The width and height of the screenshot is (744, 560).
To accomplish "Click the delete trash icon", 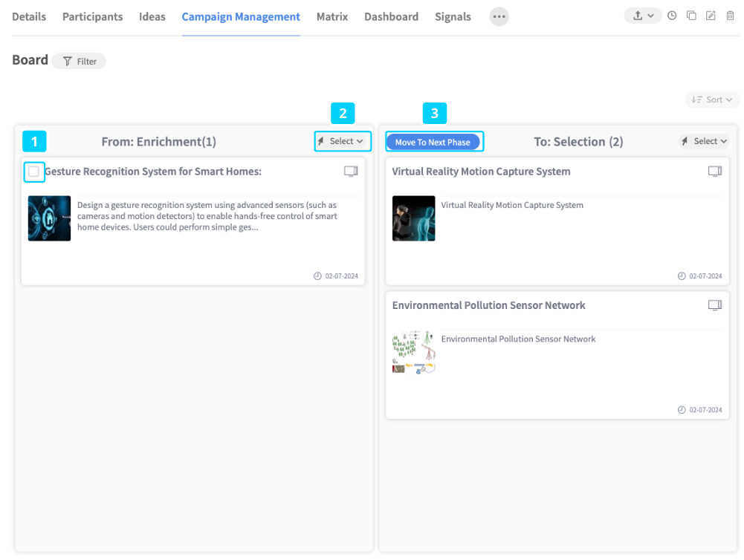I will (730, 16).
